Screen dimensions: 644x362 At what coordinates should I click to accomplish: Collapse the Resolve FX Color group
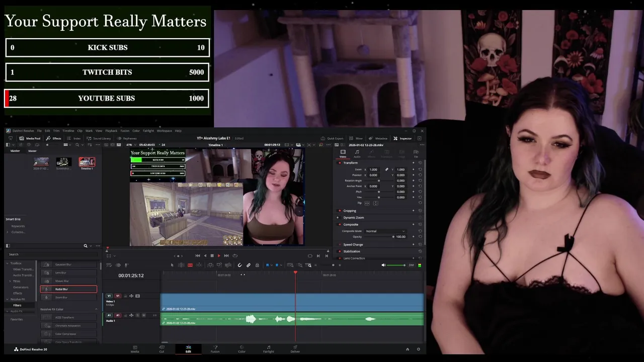click(96, 309)
